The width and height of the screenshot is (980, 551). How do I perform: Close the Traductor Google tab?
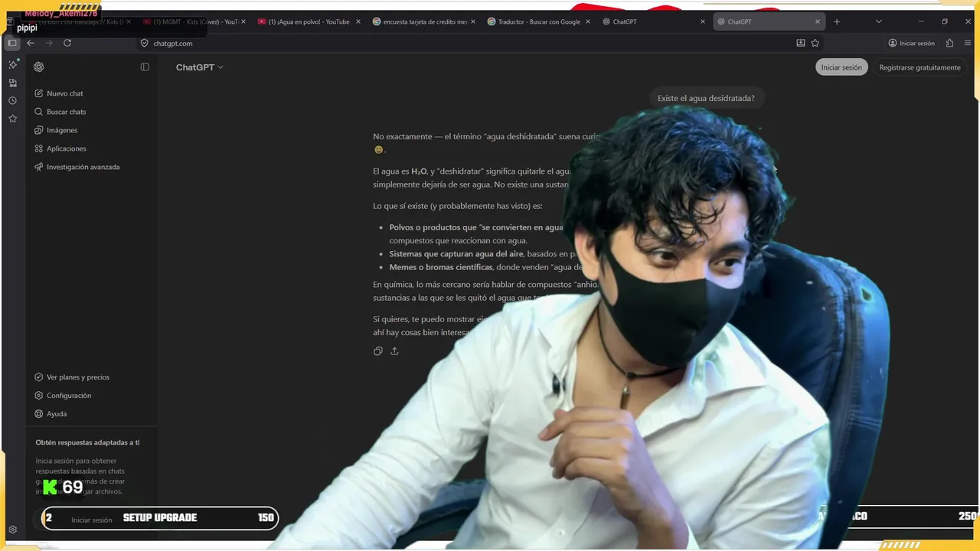point(588,21)
